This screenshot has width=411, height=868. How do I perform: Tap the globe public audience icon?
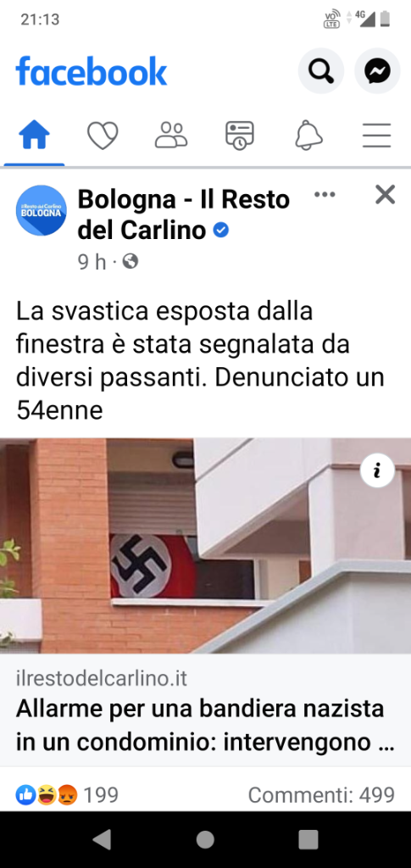coord(130,261)
